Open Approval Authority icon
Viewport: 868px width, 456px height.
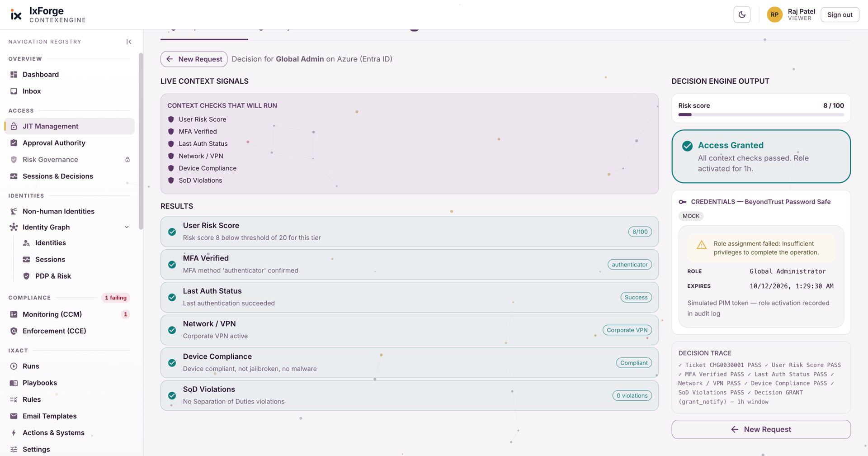14,143
